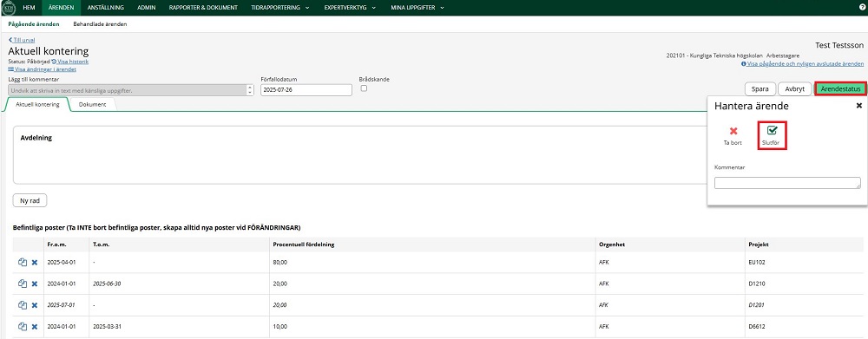868x339 pixels.
Task: Open Visa pågående och nyligen avslutade ärenden
Action: [803, 64]
